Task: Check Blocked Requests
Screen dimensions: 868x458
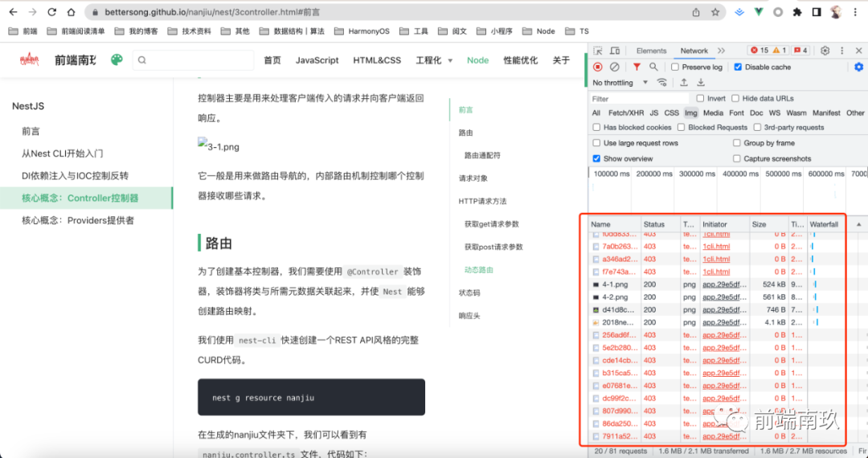Action: coord(681,127)
